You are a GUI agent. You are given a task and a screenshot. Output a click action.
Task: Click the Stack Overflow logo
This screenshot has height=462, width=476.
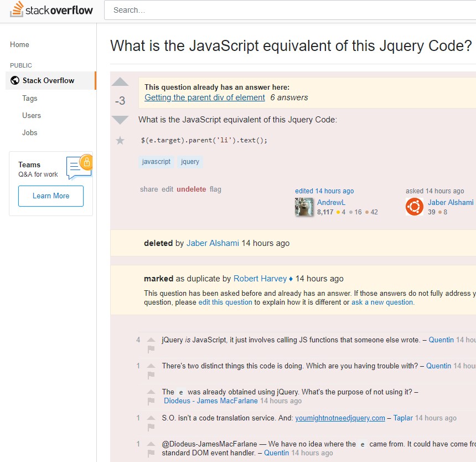[x=51, y=9]
